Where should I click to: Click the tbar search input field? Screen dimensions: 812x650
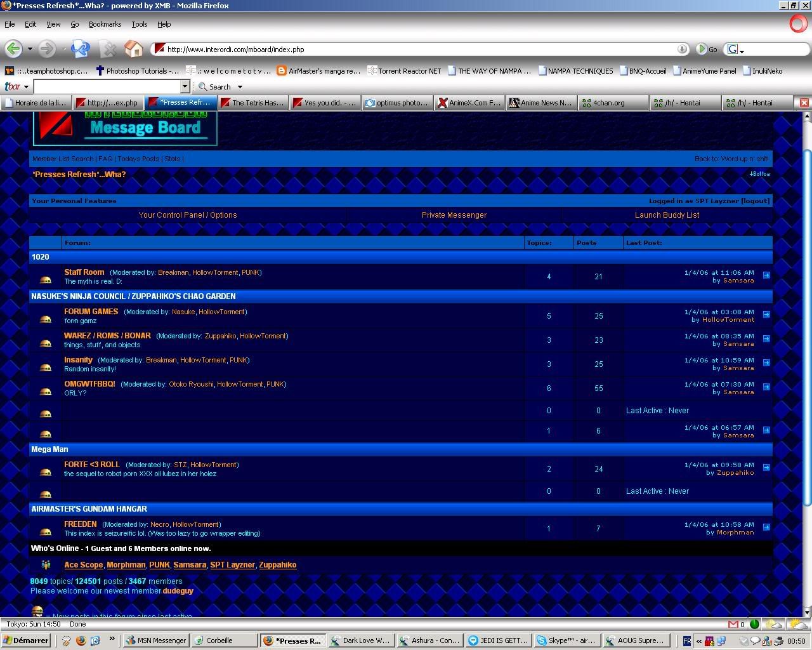pos(107,86)
